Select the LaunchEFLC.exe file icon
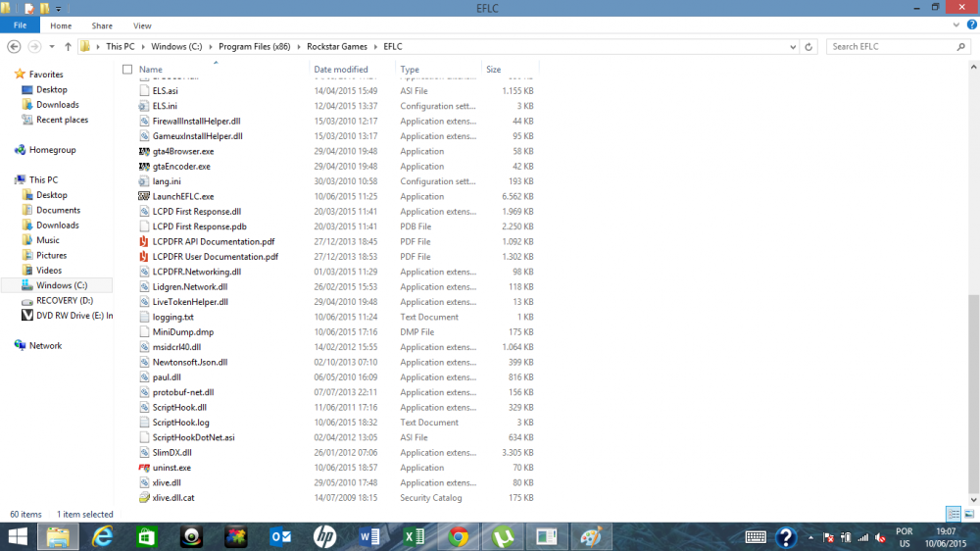The height and width of the screenshot is (551, 980). pos(144,196)
